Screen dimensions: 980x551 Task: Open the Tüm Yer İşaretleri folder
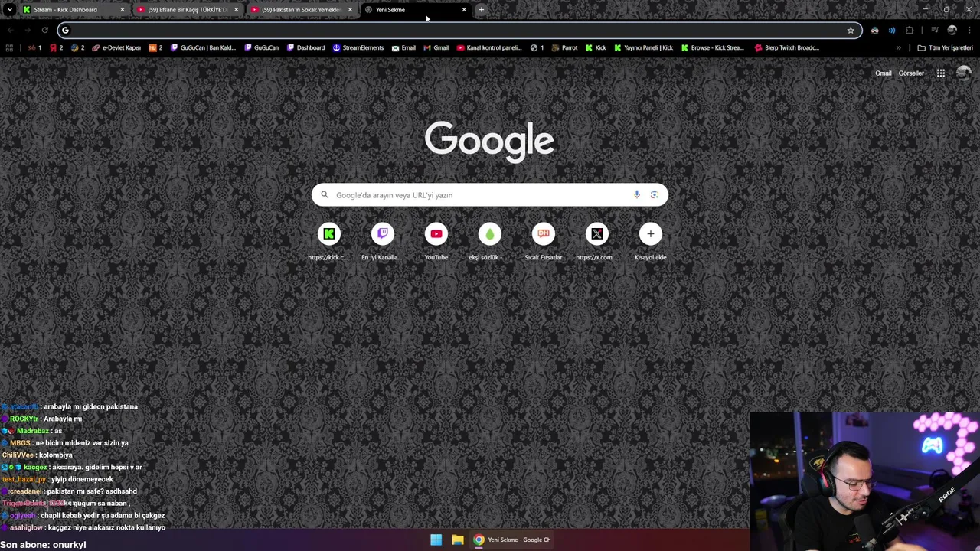click(x=945, y=47)
